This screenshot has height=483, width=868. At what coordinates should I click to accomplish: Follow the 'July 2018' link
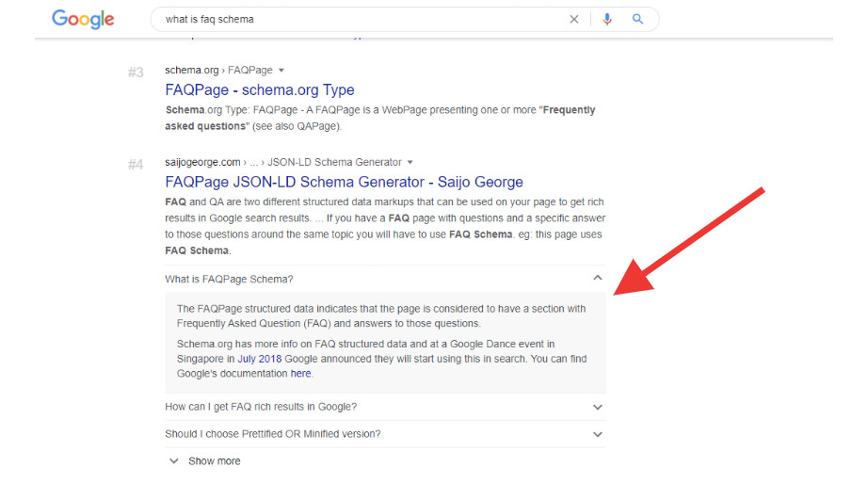[x=259, y=359]
